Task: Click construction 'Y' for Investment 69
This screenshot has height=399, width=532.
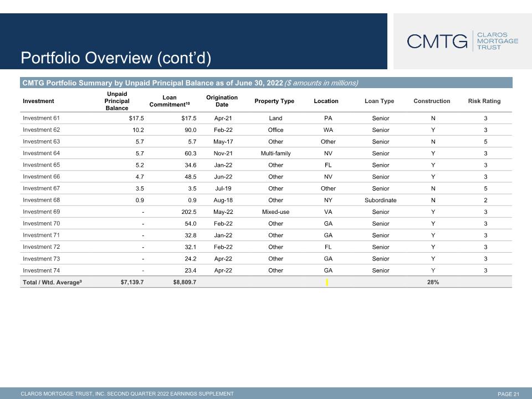Action: coord(433,212)
